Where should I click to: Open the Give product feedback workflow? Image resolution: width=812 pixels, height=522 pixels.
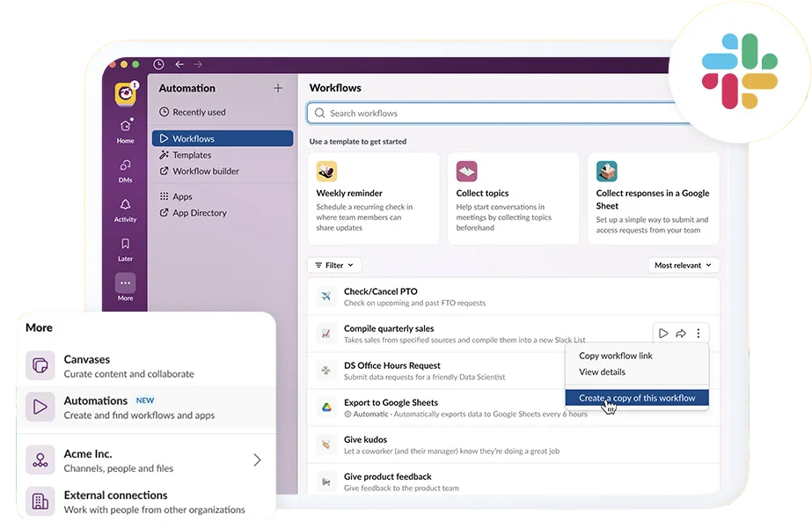[x=513, y=482]
